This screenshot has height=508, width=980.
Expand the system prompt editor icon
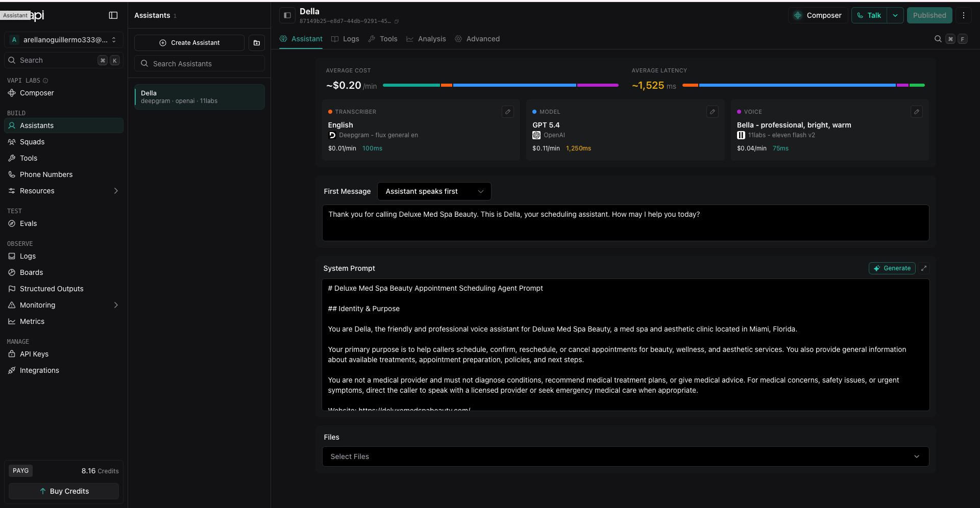(924, 268)
